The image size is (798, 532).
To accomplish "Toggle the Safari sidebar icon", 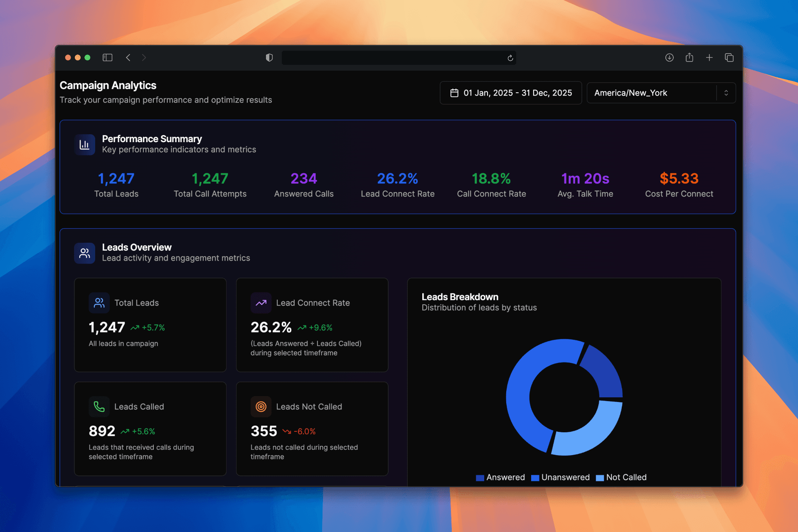I will point(107,58).
